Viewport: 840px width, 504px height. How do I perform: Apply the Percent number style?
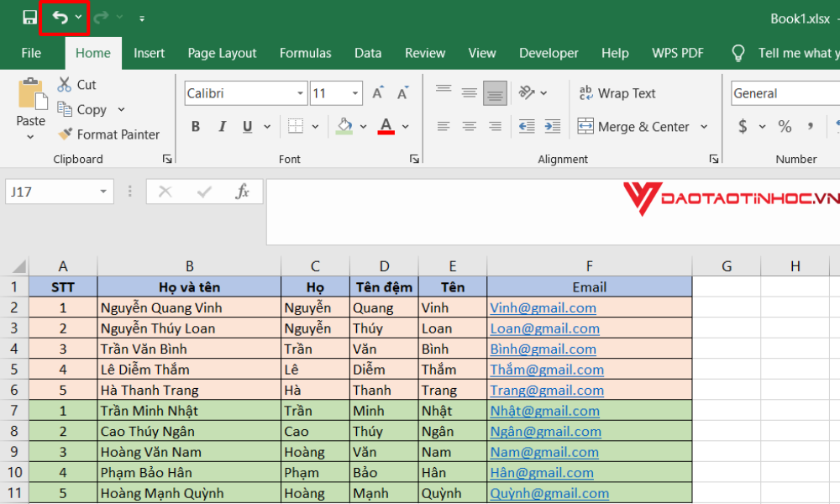coord(785,126)
